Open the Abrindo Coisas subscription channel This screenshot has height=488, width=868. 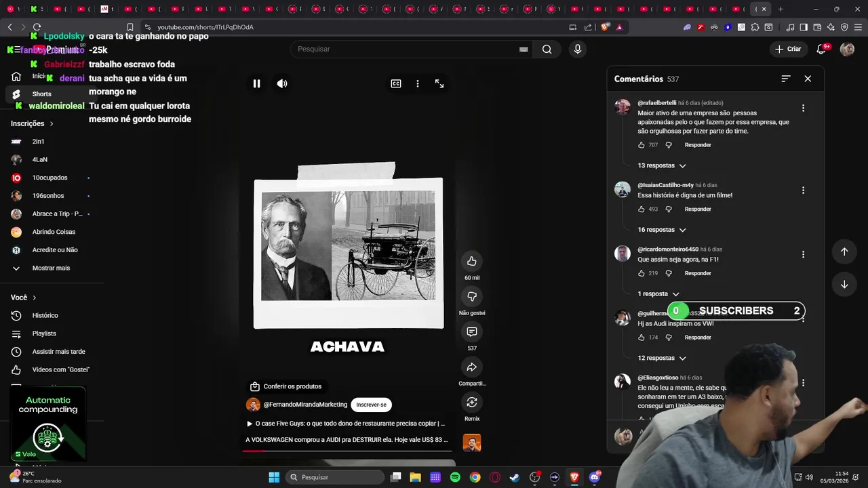click(53, 232)
